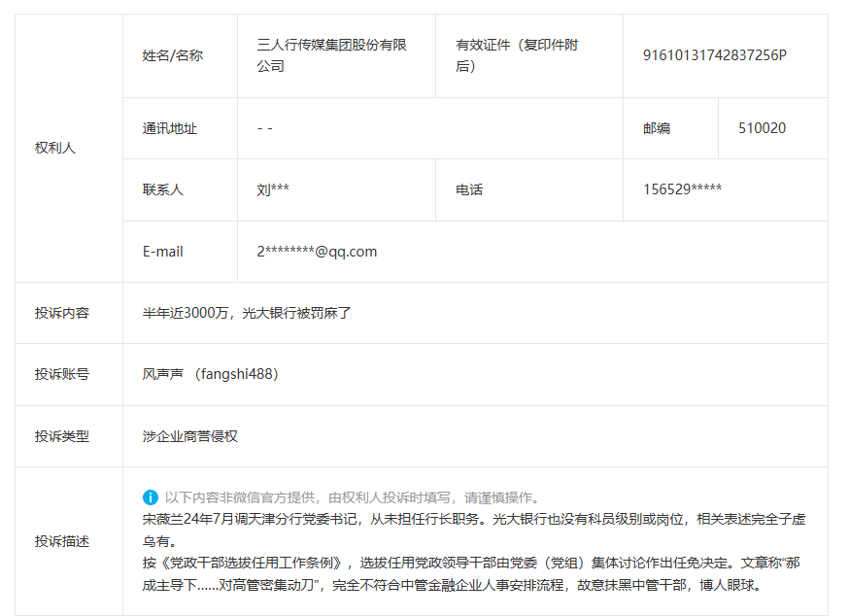849x616 pixels.
Task: Select email 2********@qq.com
Action: 317,252
